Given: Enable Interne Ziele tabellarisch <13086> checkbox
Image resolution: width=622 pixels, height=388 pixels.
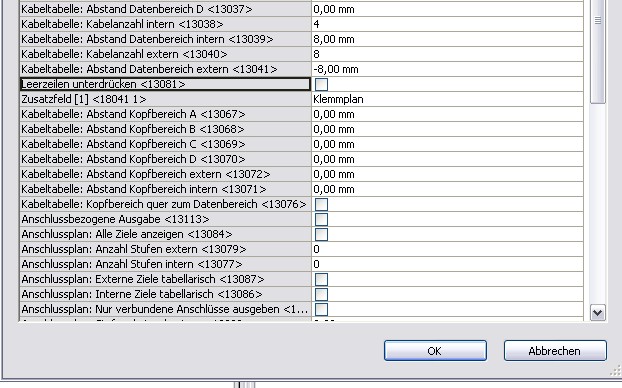Looking at the screenshot, I should 321,294.
